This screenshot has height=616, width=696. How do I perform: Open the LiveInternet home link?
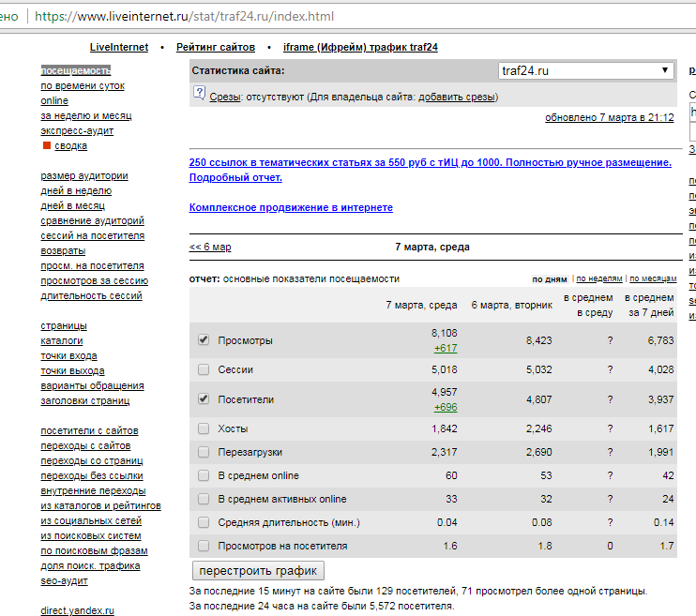click(x=119, y=47)
